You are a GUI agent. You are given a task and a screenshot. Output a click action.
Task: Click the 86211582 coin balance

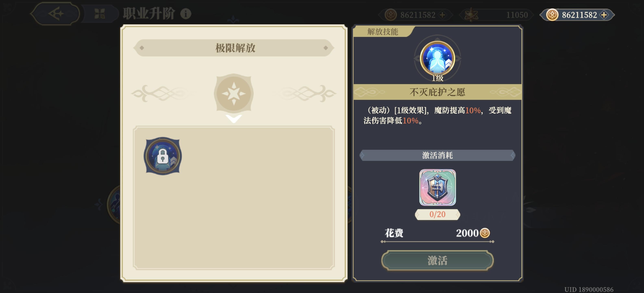(579, 15)
